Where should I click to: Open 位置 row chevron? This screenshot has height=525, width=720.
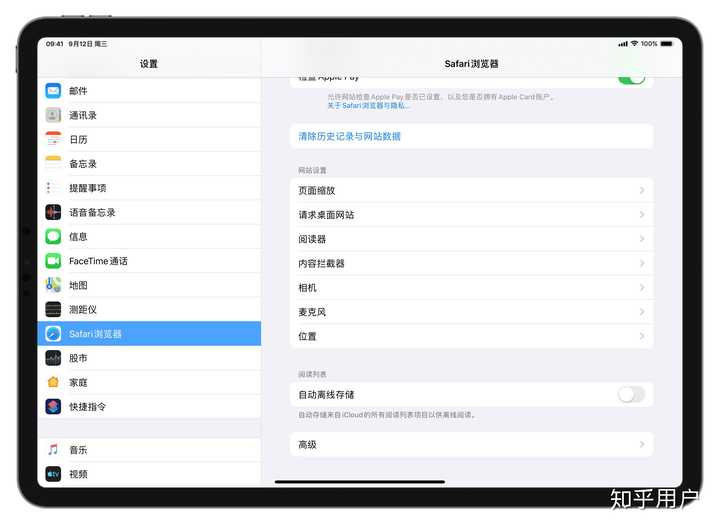click(642, 336)
